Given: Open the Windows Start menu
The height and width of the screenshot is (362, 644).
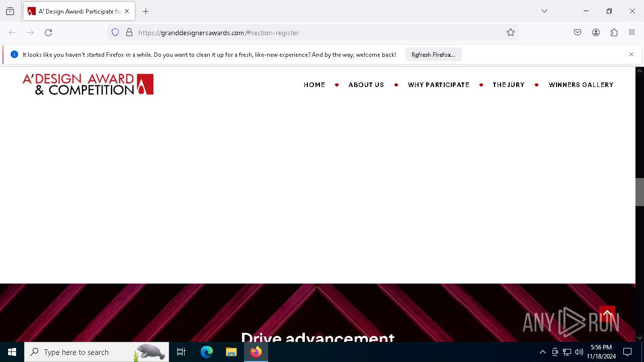Looking at the screenshot, I should 12,352.
